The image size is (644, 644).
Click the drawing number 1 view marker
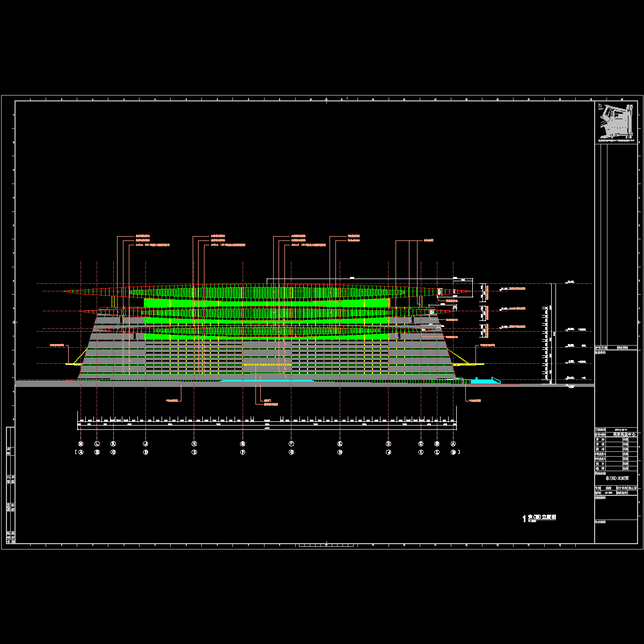524,518
